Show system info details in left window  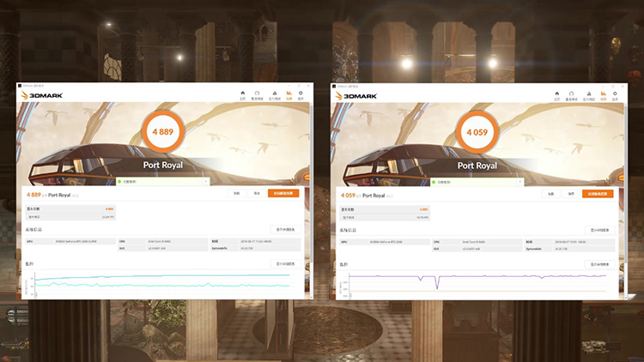tap(285, 229)
